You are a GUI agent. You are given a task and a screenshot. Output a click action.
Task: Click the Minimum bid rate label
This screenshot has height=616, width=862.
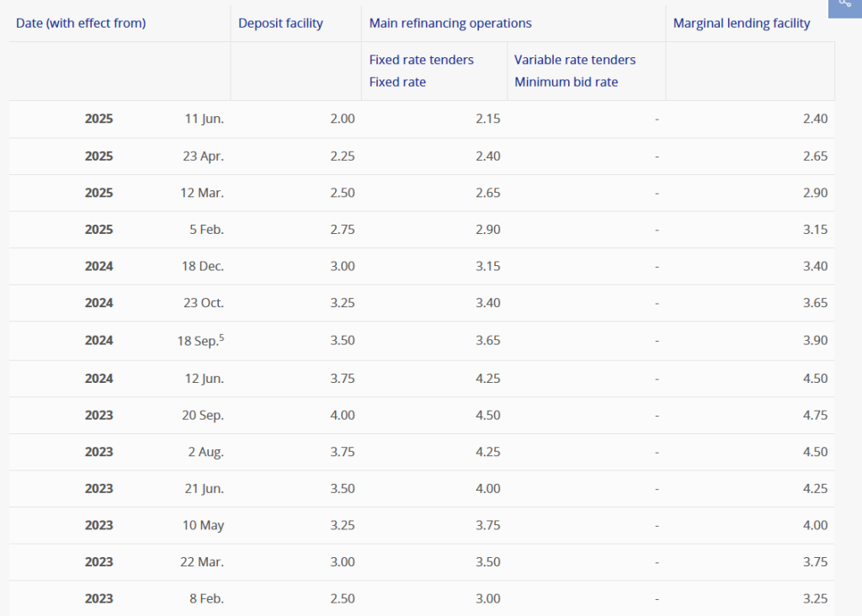(566, 82)
